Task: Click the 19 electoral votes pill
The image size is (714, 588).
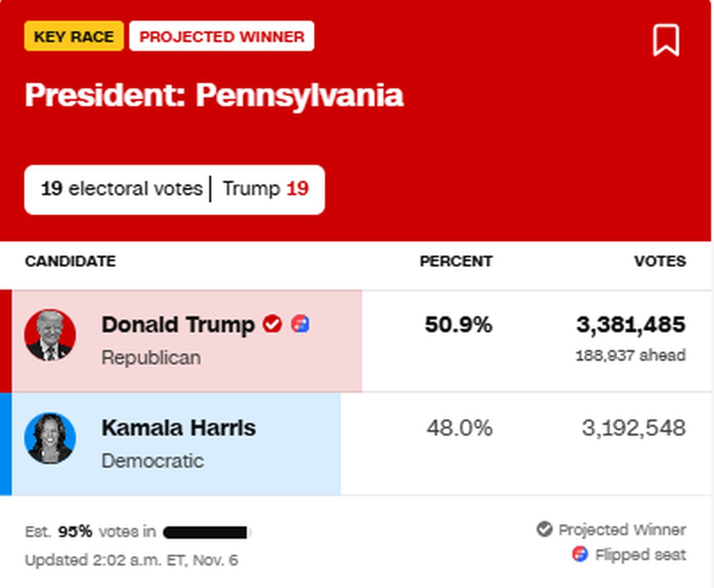Action: [174, 189]
